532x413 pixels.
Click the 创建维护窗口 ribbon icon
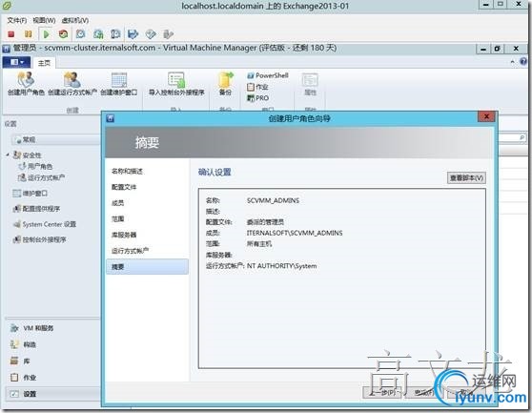(x=119, y=84)
